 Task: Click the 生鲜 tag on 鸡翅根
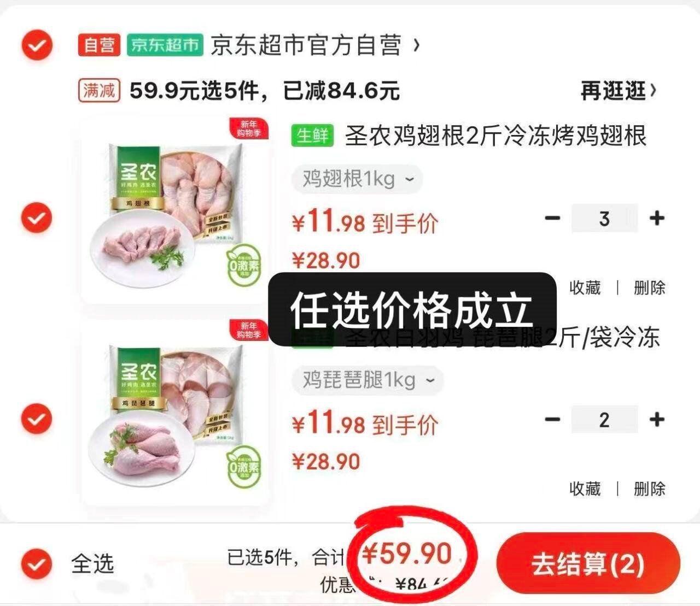312,135
